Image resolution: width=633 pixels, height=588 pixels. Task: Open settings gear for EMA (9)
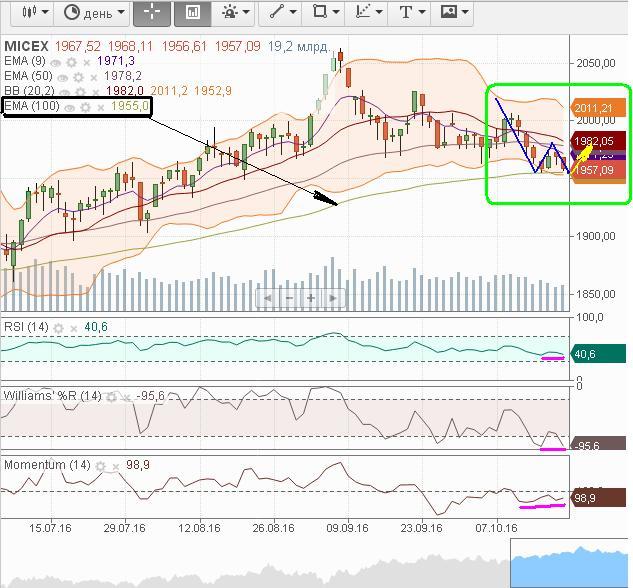coord(71,63)
